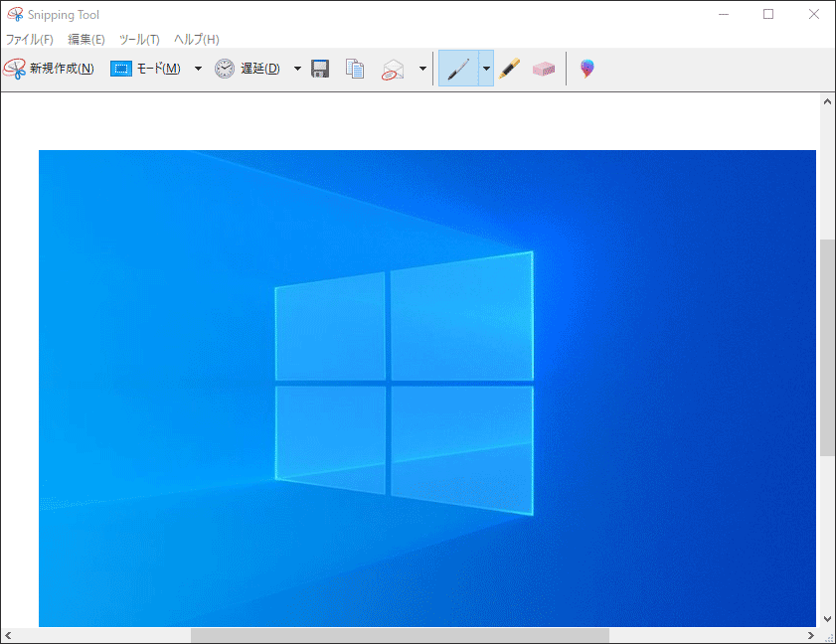This screenshot has height=644, width=836.
Task: Open the ヘルプ(H) menu
Action: pos(197,40)
